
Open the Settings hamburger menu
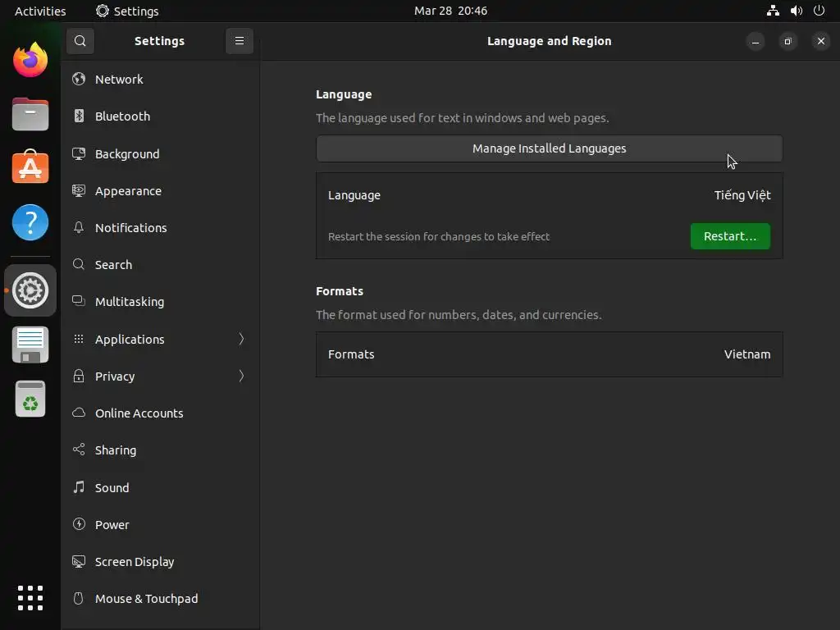pos(240,41)
